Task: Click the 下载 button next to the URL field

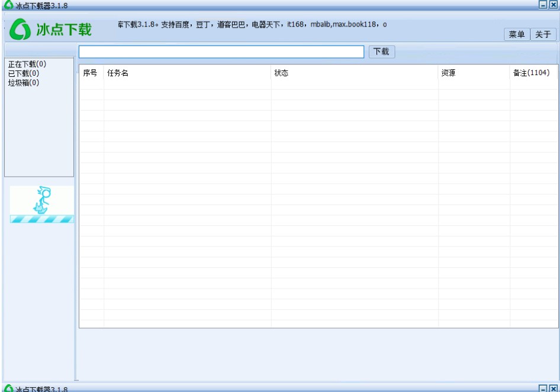Action: (x=381, y=51)
